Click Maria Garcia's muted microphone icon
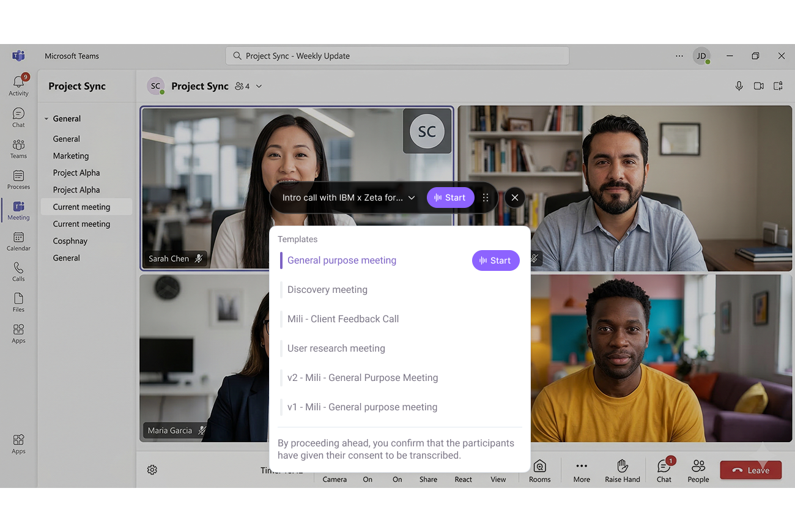795x532 pixels. click(202, 430)
